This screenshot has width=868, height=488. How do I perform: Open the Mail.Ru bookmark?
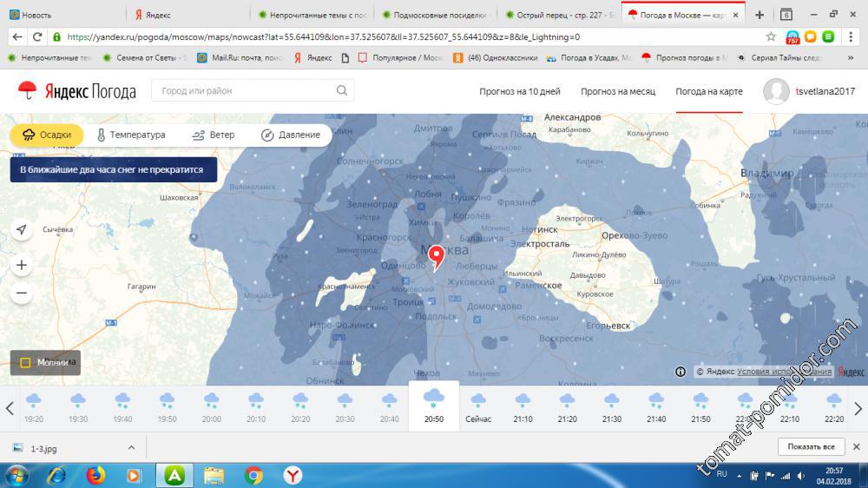pos(241,57)
